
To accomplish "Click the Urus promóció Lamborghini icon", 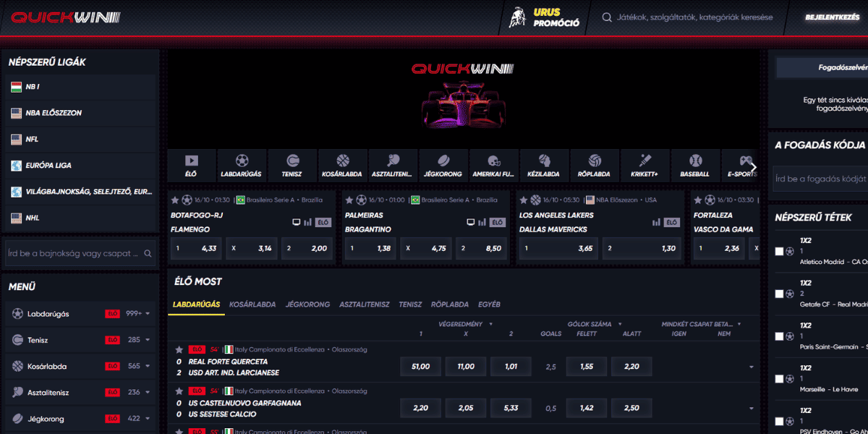I will point(517,18).
